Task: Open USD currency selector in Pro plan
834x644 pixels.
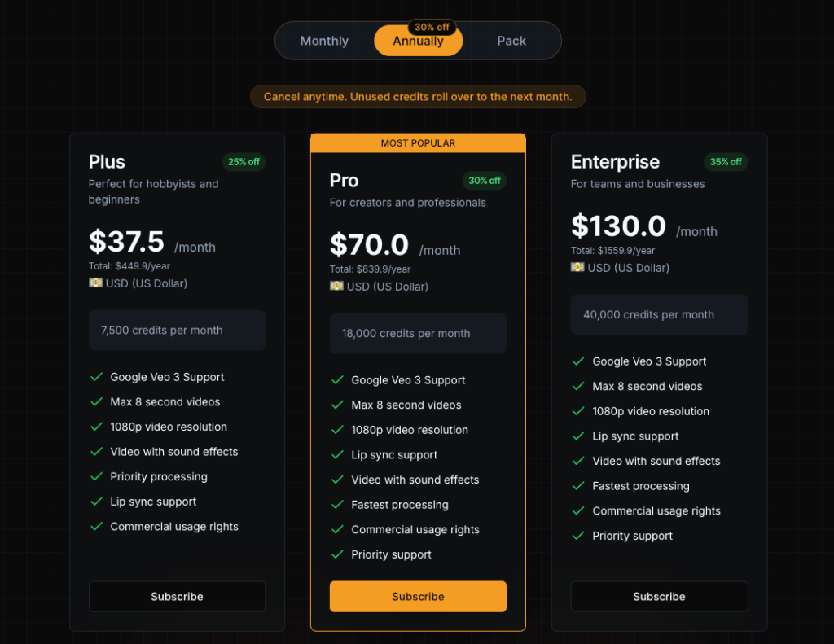Action: click(380, 287)
